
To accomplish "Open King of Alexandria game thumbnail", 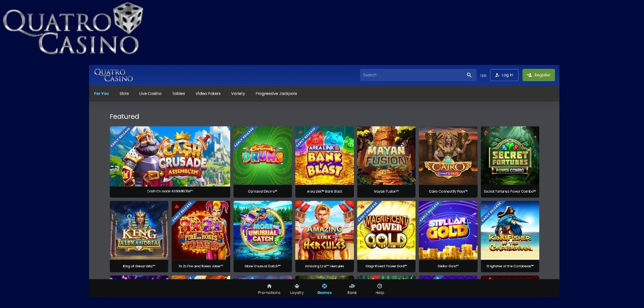I will pyautogui.click(x=139, y=230).
